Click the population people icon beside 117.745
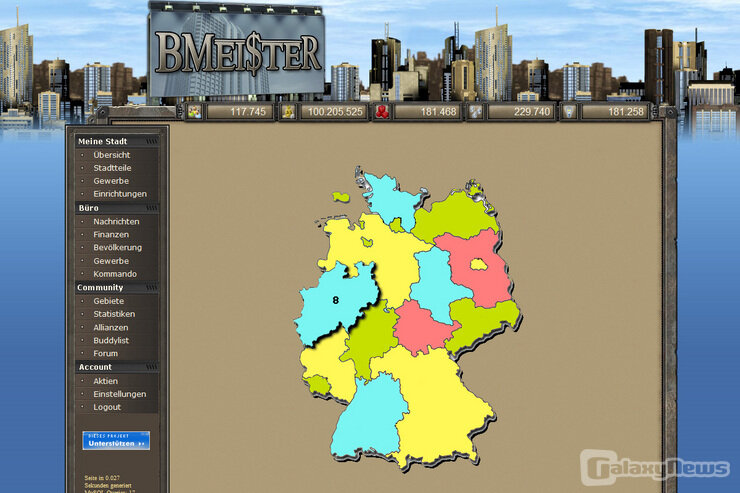The image size is (740, 493). pos(194,112)
